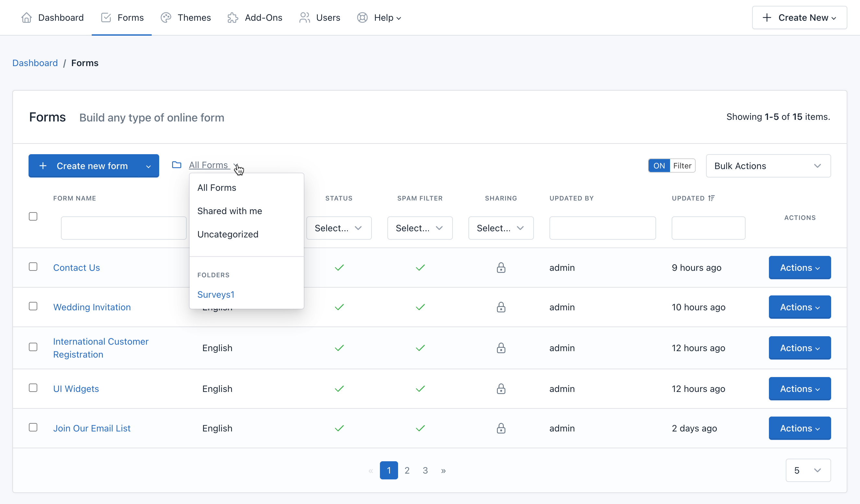Go to page 2 of the forms list
The width and height of the screenshot is (860, 504).
pos(407,470)
